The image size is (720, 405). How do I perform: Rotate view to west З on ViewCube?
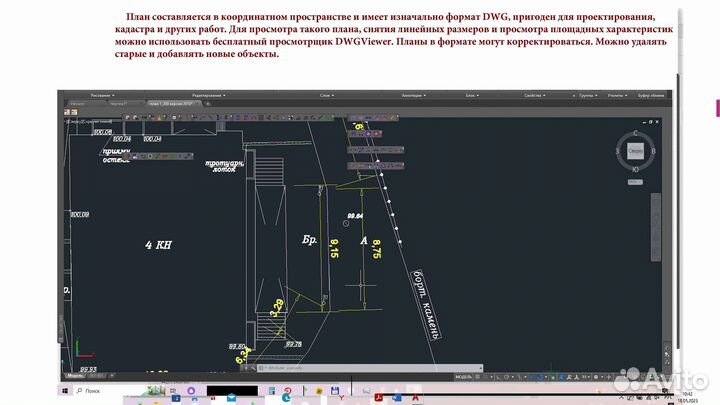tap(618, 151)
